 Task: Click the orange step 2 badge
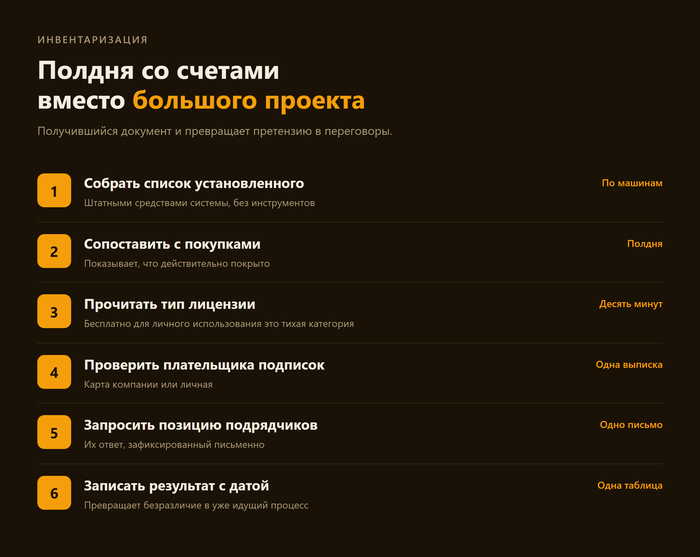click(54, 251)
